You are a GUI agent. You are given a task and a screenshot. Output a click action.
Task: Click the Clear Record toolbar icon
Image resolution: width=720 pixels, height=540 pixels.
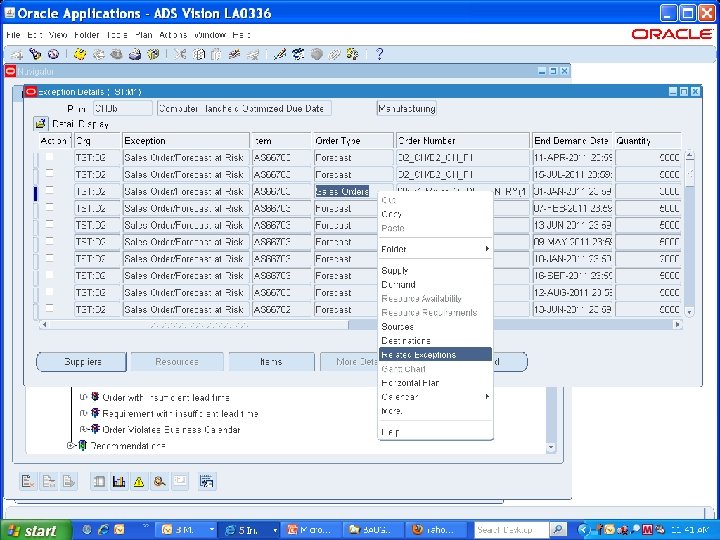coord(234,55)
